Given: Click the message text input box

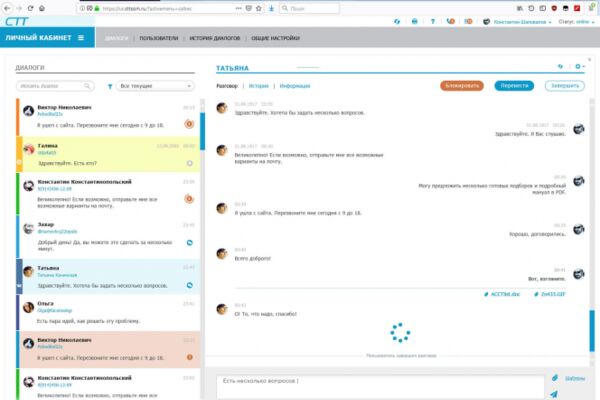Looking at the screenshot, I should click(380, 387).
